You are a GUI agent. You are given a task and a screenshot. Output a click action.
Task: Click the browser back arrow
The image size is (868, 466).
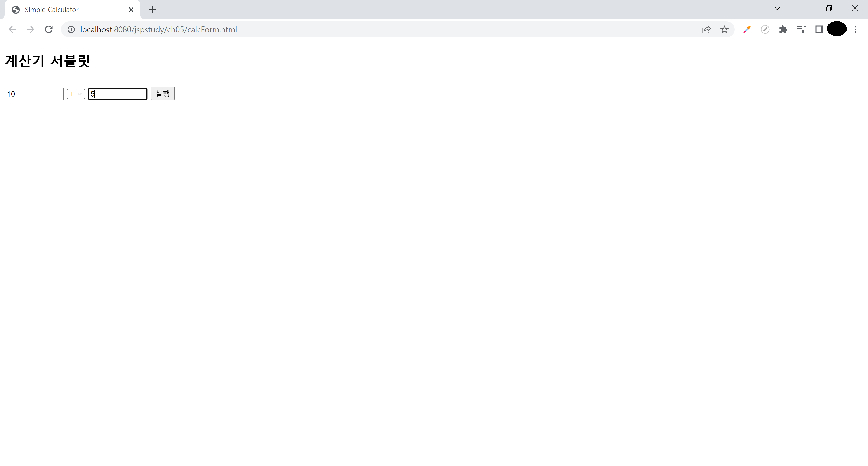(12, 29)
